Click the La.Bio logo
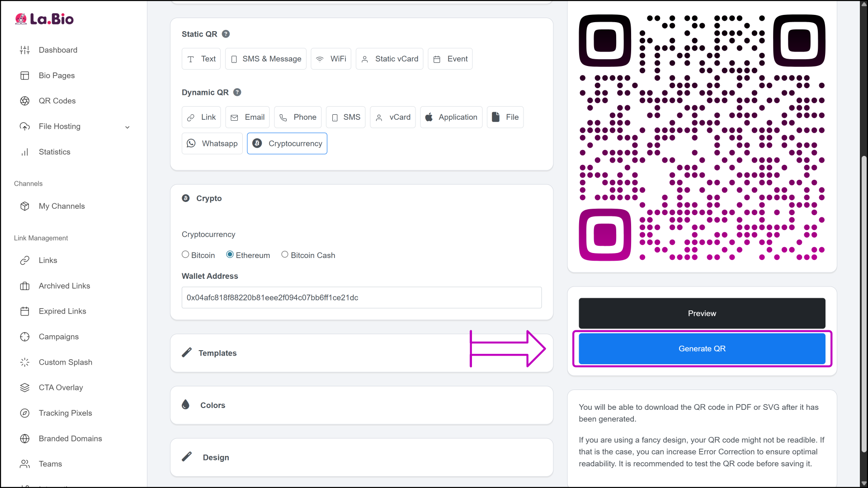868x488 pixels. pos(44,19)
